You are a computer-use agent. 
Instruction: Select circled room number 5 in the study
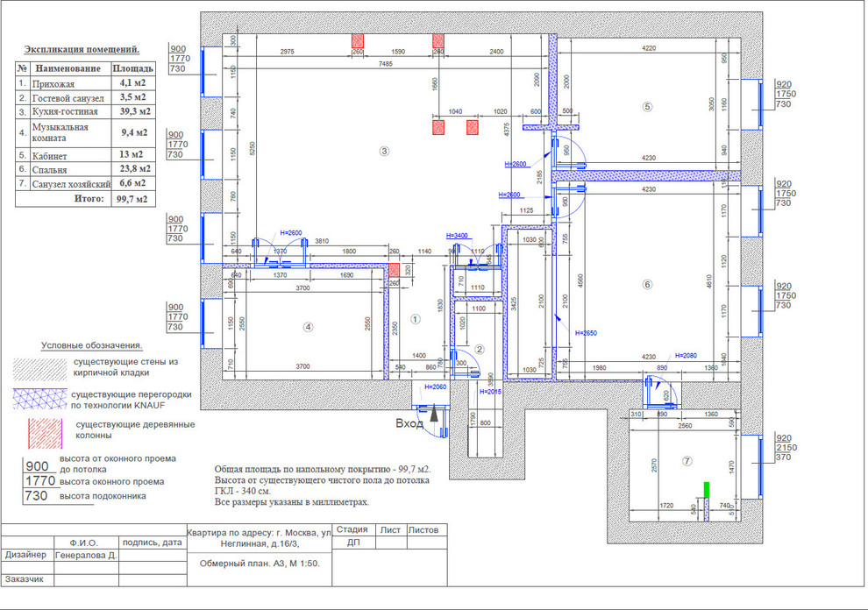(x=647, y=107)
